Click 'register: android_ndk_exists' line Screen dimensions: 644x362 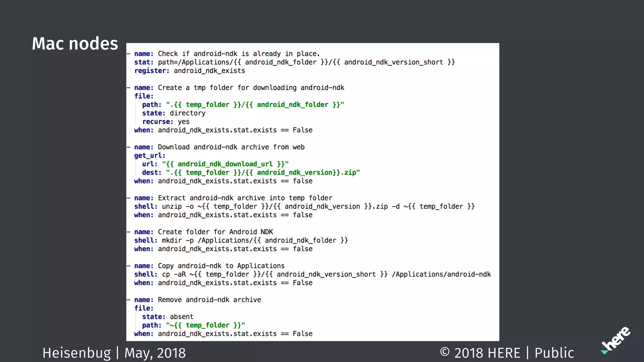[x=190, y=71]
